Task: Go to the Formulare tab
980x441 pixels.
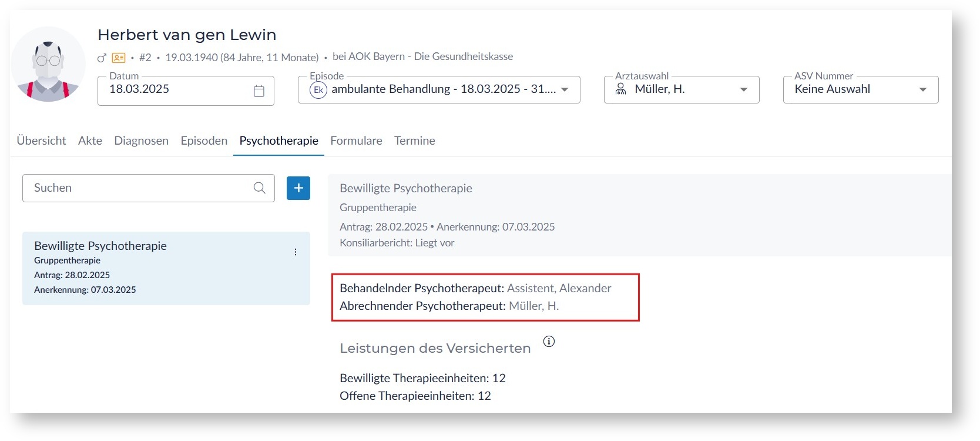Action: [x=356, y=141]
